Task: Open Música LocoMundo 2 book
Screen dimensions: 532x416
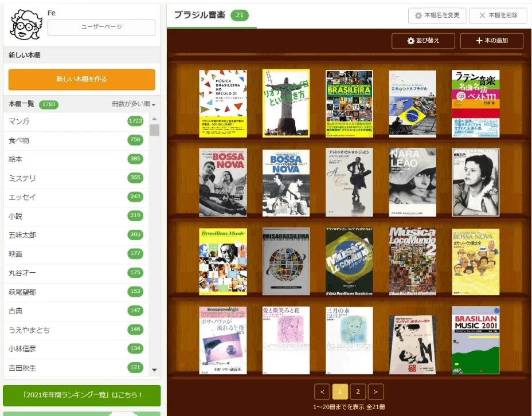Action: pyautogui.click(x=412, y=261)
